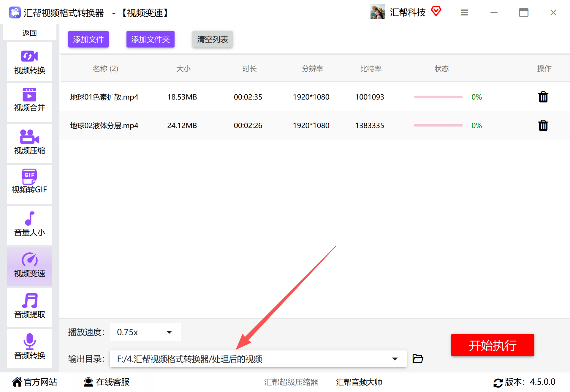
Task: Click the 汇帮科技 user avatar
Action: [378, 12]
